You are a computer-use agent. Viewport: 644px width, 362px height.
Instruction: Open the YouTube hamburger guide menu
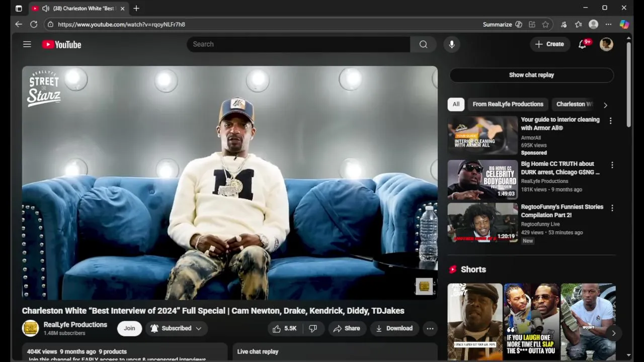pos(27,44)
